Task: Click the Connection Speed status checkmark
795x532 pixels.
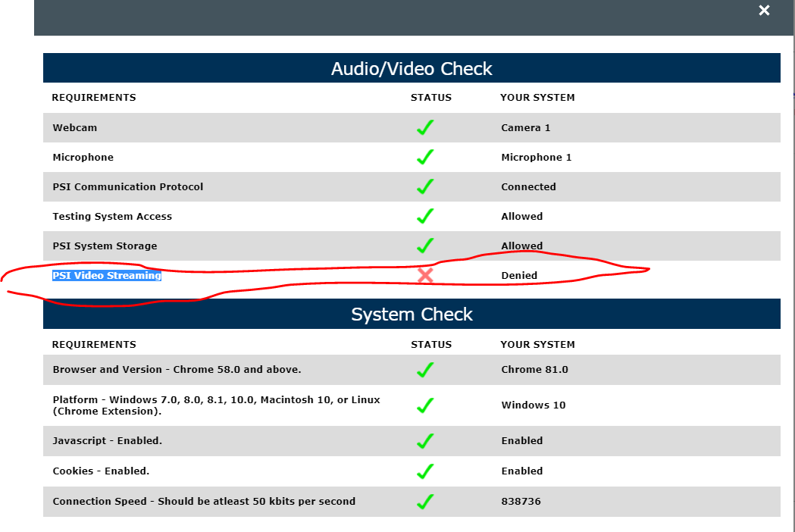Action: tap(425, 502)
